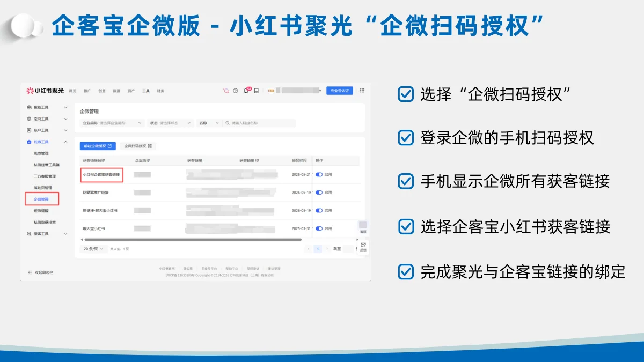This screenshot has width=644, height=362.
Task: Open the nine-dot app grid icon
Action: coord(362,91)
